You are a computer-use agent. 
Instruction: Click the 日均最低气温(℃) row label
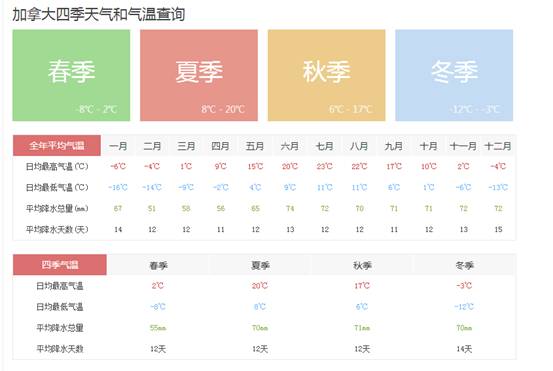pyautogui.click(x=57, y=187)
